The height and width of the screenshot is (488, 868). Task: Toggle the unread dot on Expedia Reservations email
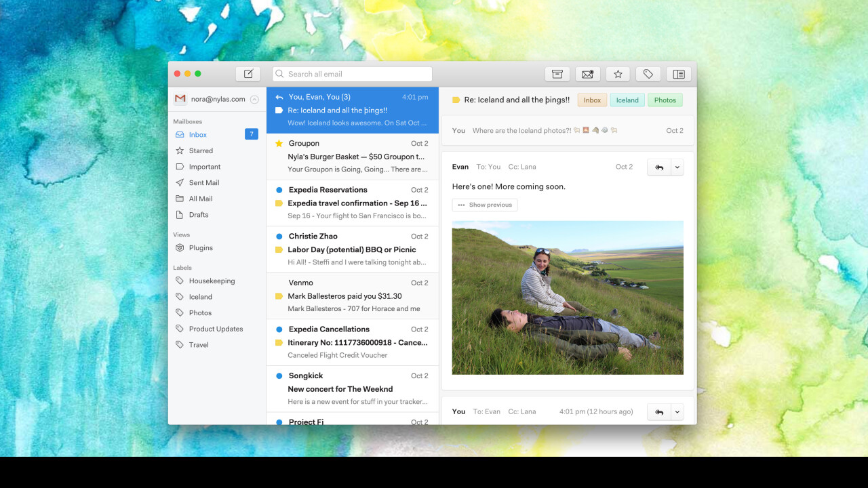(279, 190)
